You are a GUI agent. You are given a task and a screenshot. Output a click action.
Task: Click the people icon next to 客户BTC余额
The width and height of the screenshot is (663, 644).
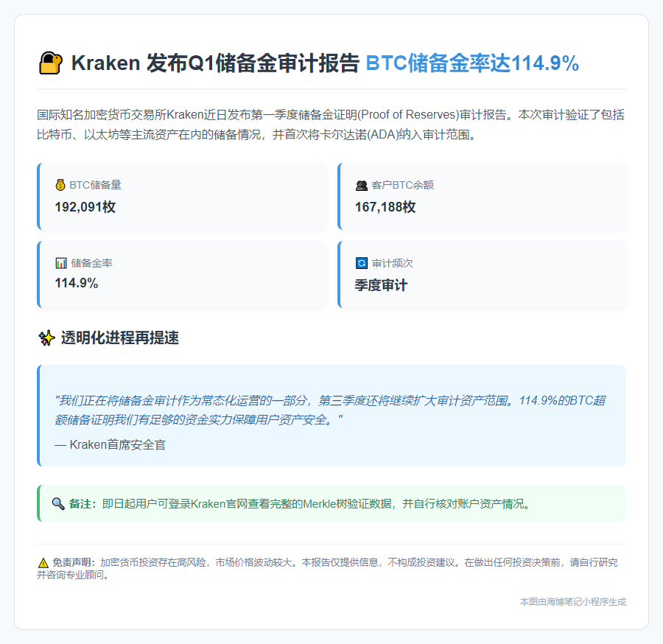pos(362,185)
